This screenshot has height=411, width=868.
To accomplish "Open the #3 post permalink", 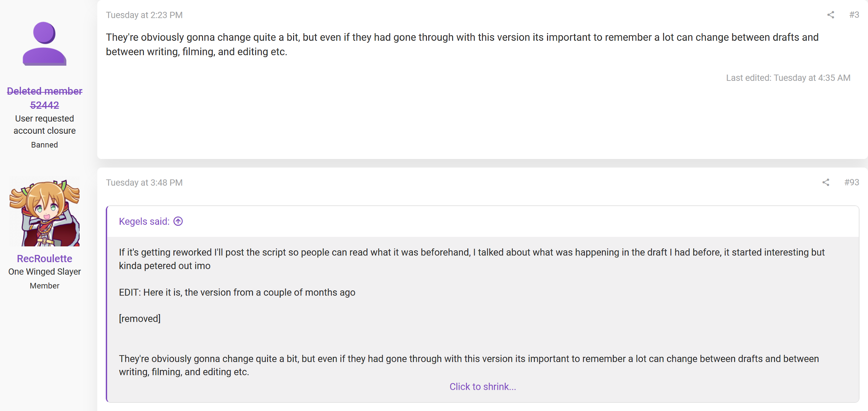I will point(854,15).
